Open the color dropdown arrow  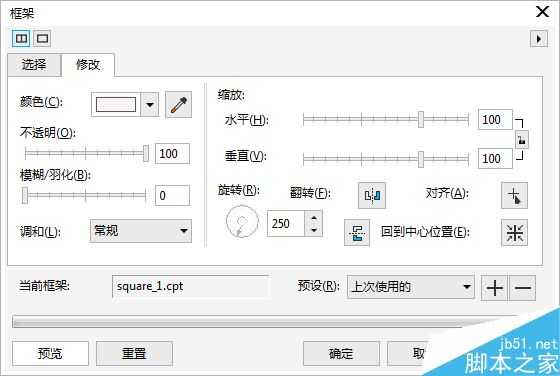150,105
